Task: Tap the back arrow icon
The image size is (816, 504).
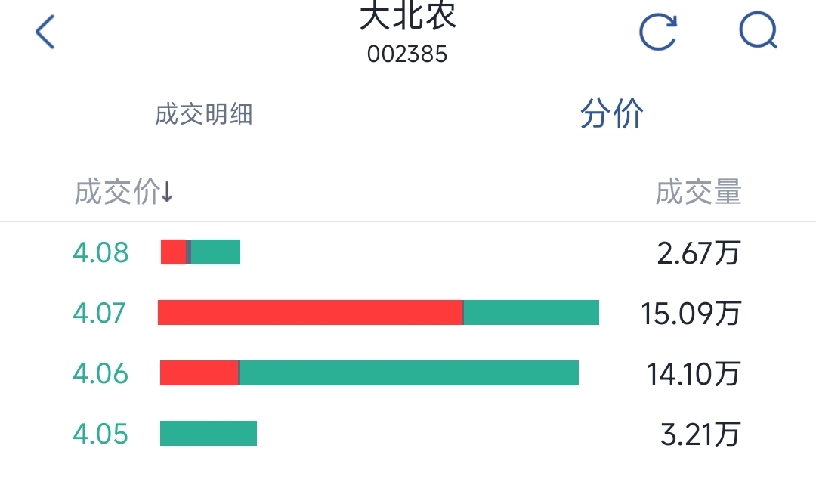Action: tap(45, 32)
